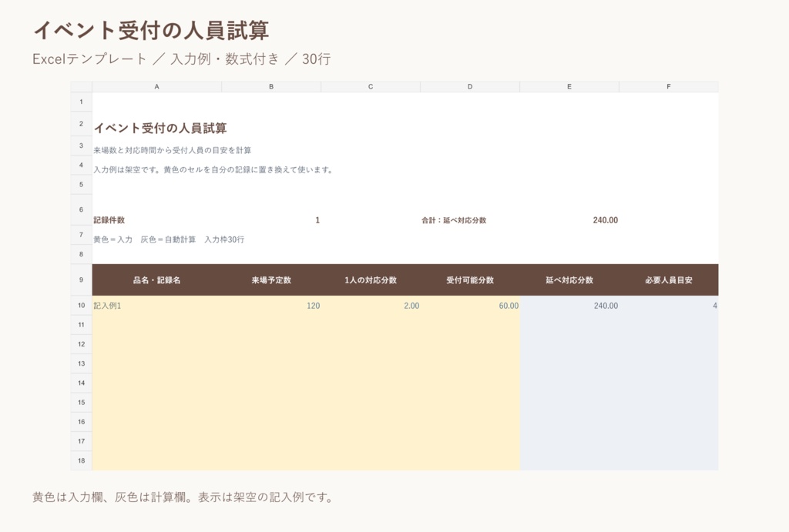
Task: Click the 来場予定数 value 120
Action: (313, 306)
